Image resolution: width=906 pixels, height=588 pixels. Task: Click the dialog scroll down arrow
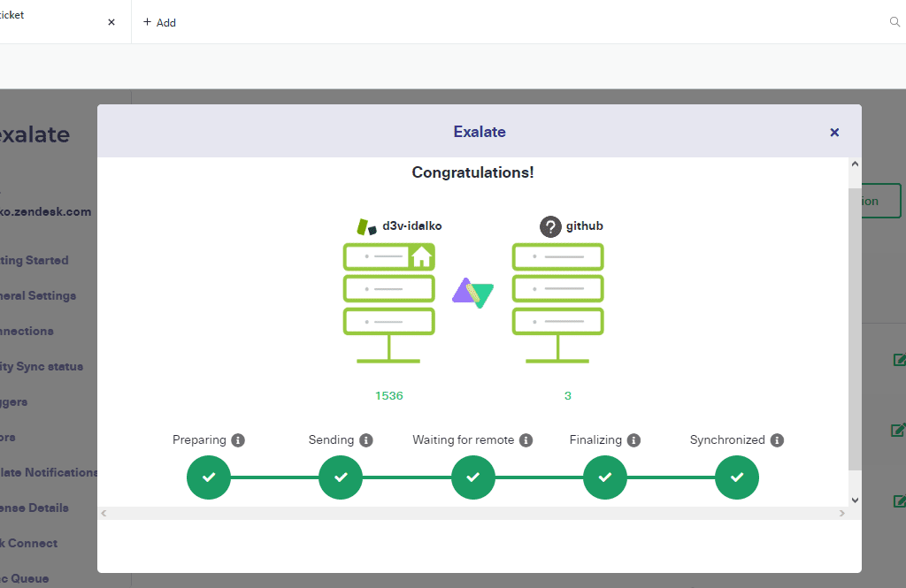[856, 500]
